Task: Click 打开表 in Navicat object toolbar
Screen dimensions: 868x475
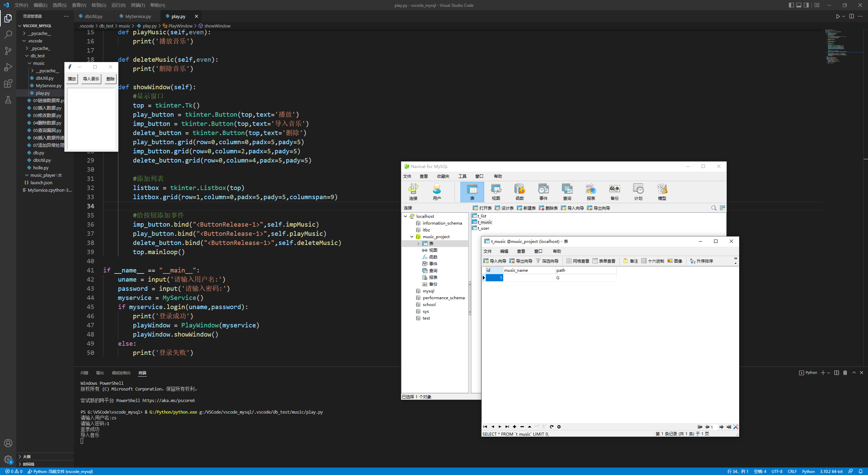Action: coord(482,208)
